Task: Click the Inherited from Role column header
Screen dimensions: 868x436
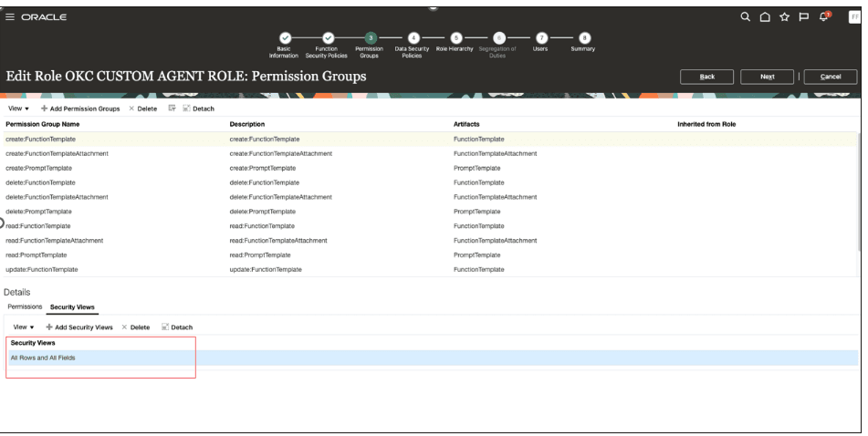Action: click(706, 124)
